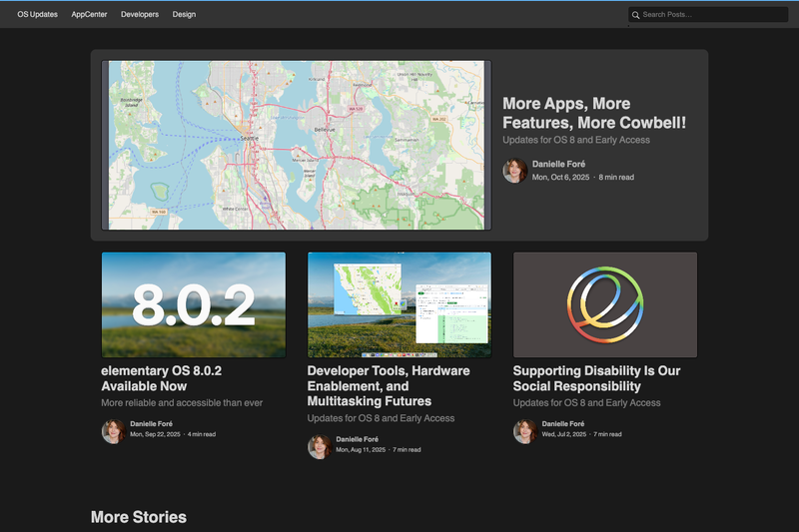Image resolution: width=799 pixels, height=532 pixels.
Task: Open the 8.0.2 thumbnail image
Action: 194,304
